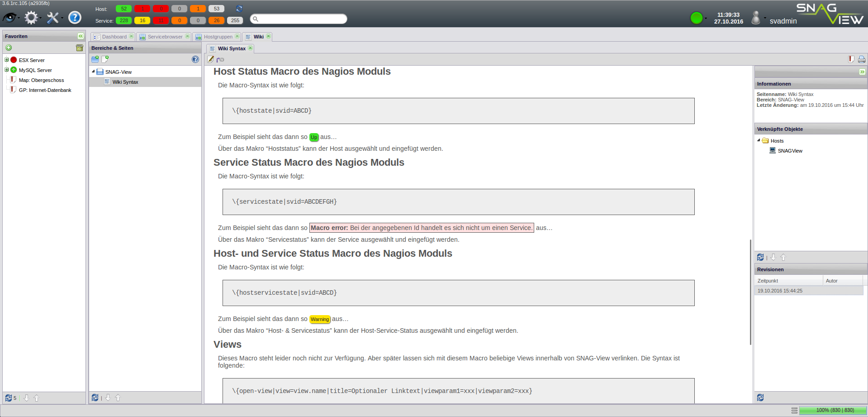Sort revisions by Zeitpunkt column
The width and height of the screenshot is (868, 417).
788,281
